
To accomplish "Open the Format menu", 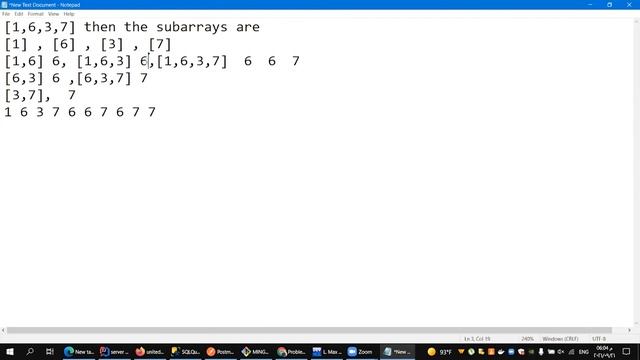I will click(36, 14).
